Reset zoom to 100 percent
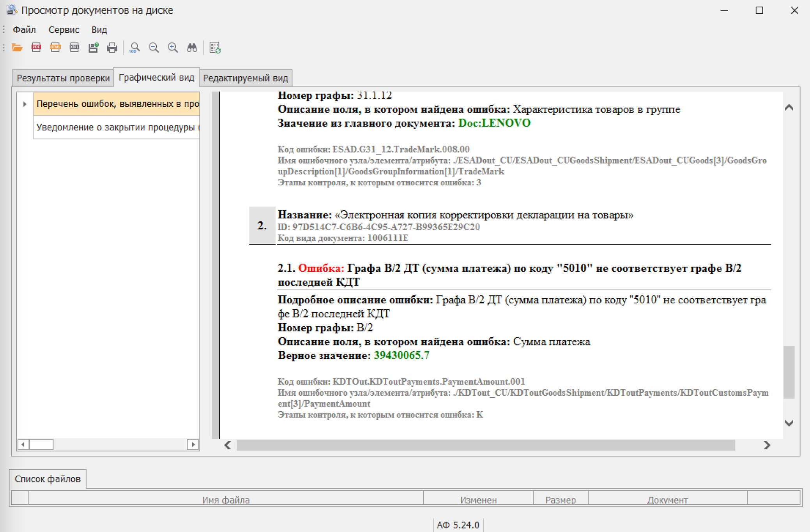This screenshot has height=532, width=810. pyautogui.click(x=134, y=48)
